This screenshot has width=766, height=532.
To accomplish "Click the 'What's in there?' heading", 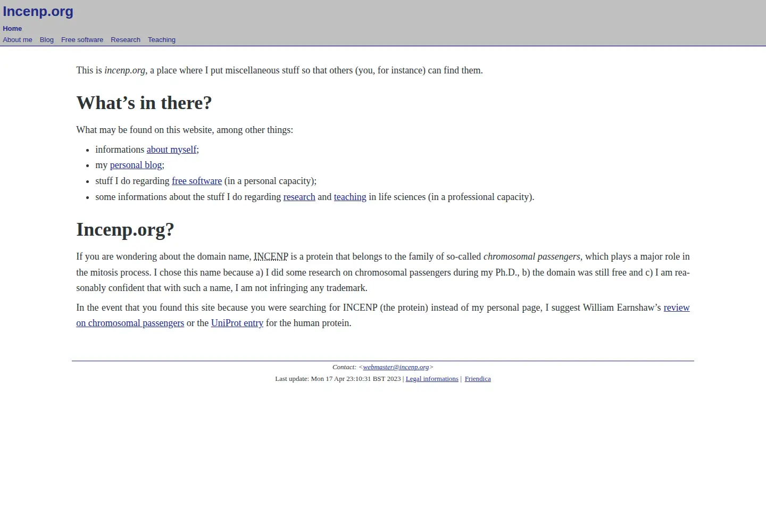I will [x=144, y=103].
